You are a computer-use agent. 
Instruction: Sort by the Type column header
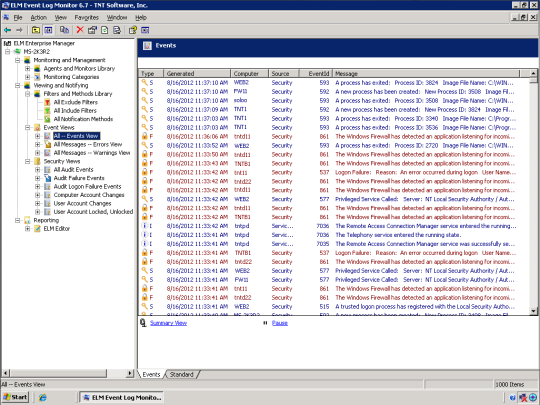[151, 73]
